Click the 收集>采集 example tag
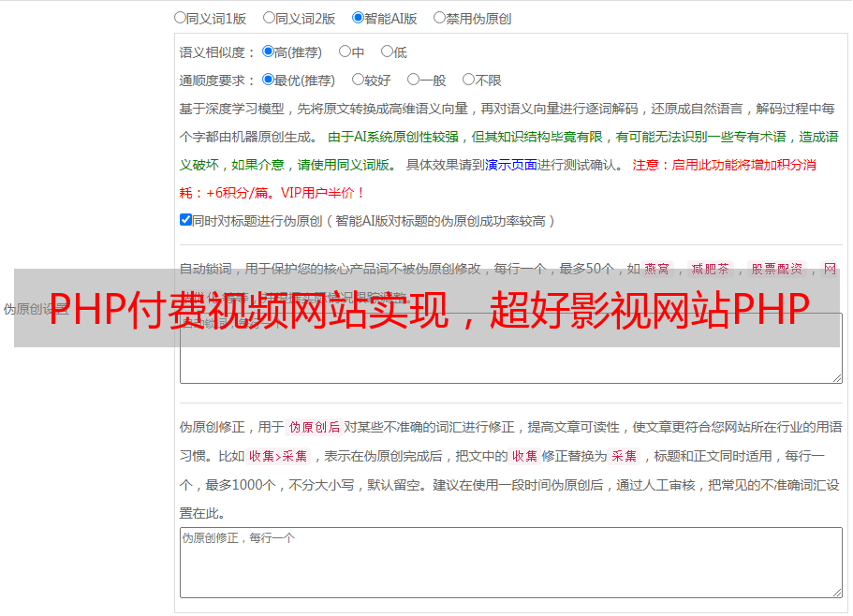 coord(278,456)
